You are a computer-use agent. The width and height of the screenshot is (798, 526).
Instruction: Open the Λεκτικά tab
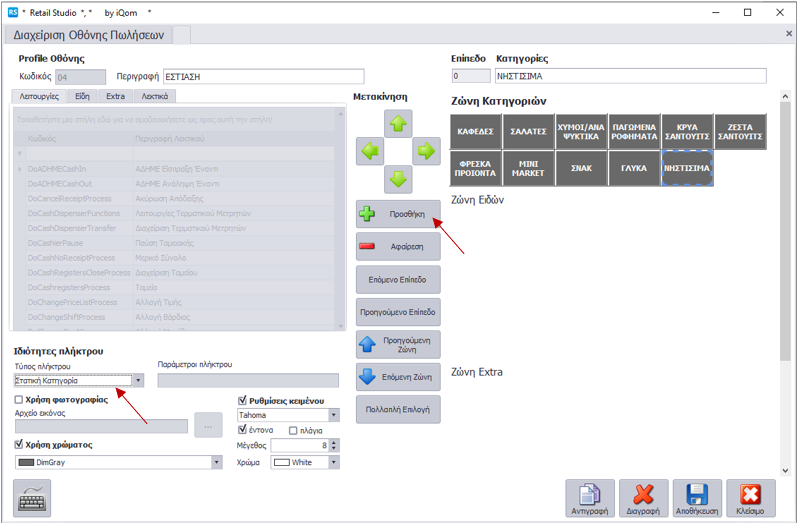click(155, 97)
